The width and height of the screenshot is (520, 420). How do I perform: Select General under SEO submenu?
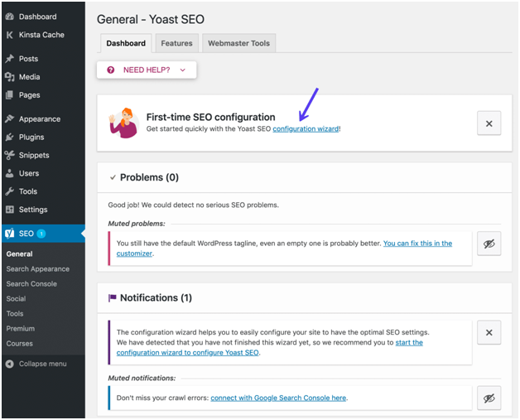(x=20, y=254)
